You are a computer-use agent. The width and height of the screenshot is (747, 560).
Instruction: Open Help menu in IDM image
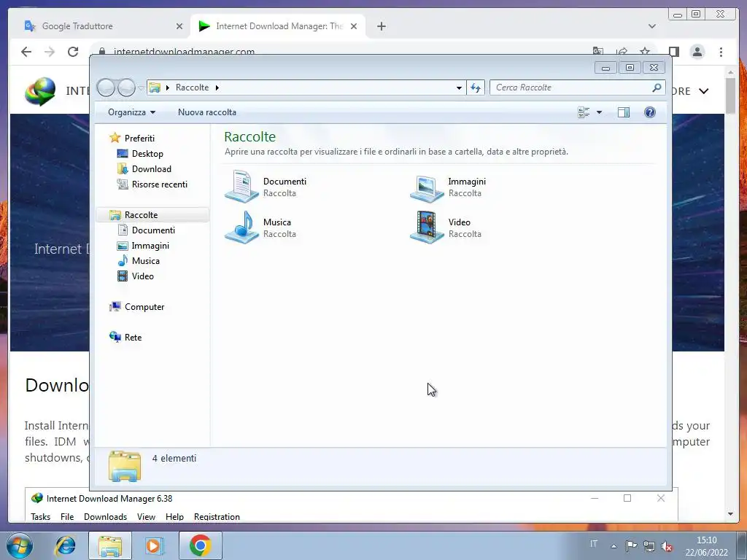pos(174,517)
